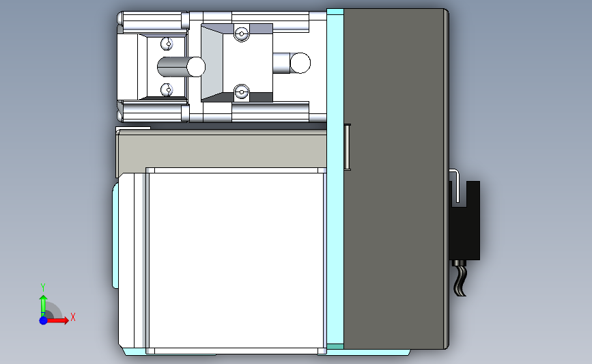Image resolution: width=592 pixels, height=364 pixels.
Task: Click the red X axis arrow of the triad
Action: pyautogui.click(x=57, y=320)
